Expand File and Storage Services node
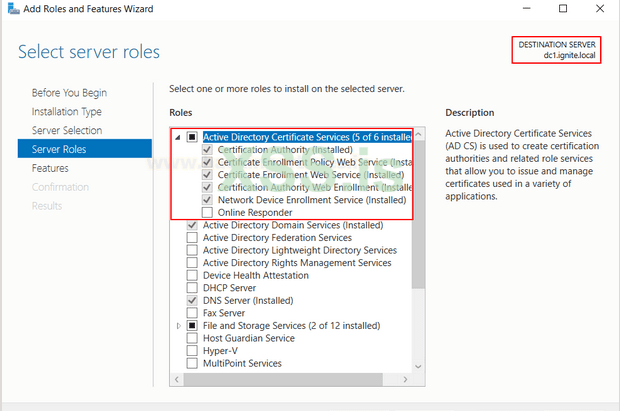Screen dimensions: 620x411 coord(179,326)
